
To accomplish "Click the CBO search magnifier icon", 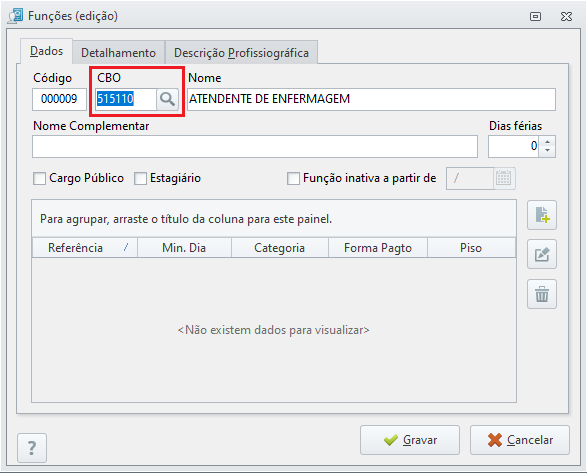I will 167,99.
